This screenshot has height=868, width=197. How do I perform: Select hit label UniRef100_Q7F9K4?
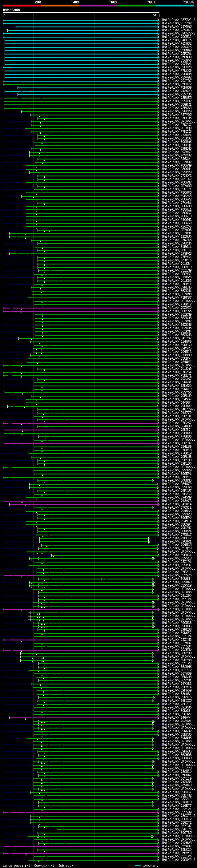coord(177,257)
